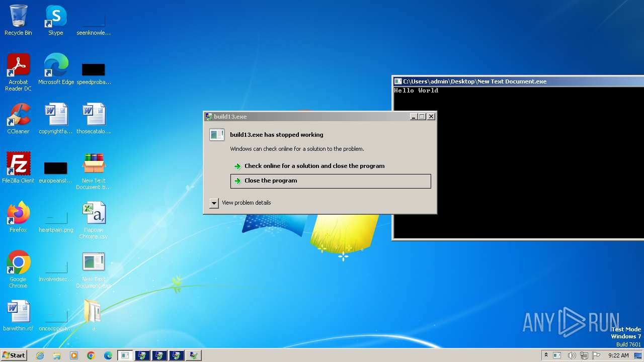Close the build13.exe error dialog
644x362 pixels.
(x=431, y=117)
